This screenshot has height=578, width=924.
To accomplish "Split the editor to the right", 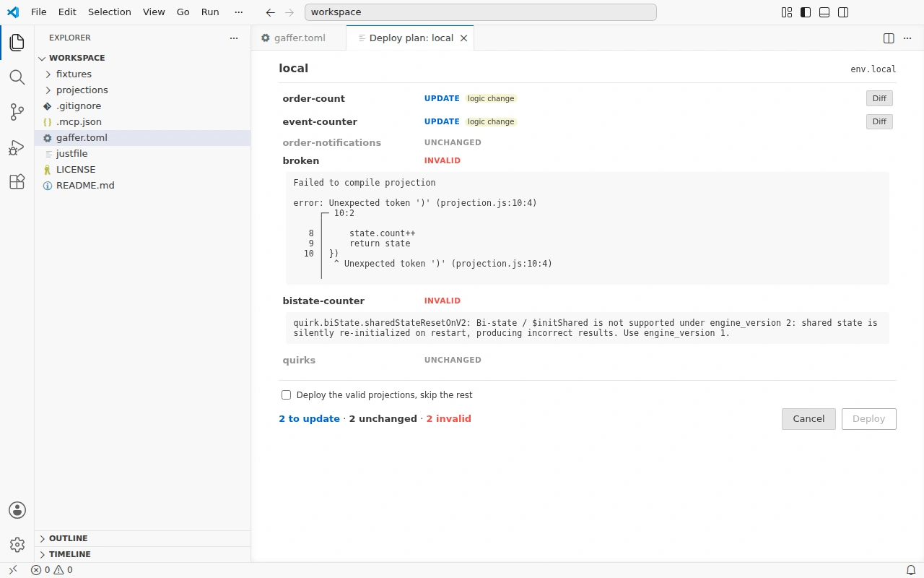I will pos(889,38).
